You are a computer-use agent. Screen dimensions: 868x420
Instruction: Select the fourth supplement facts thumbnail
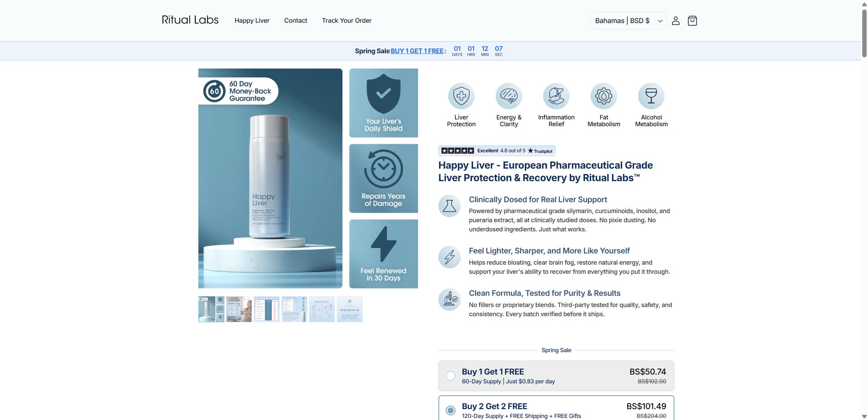point(294,309)
